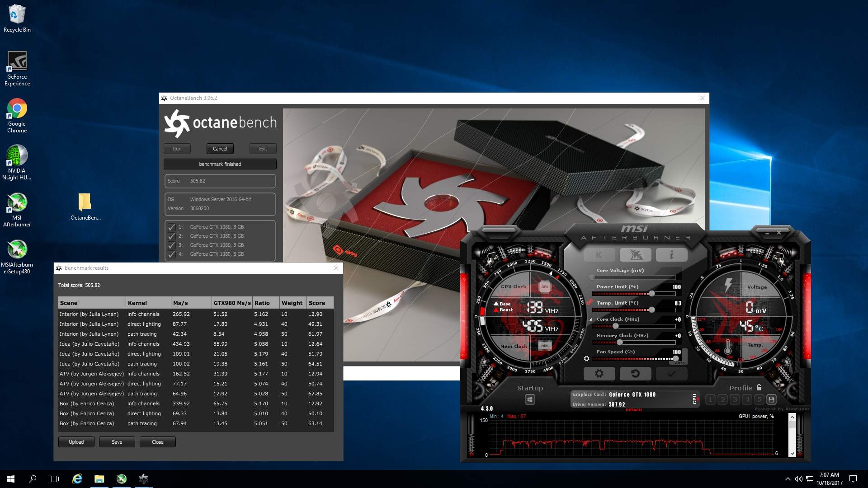The image size is (868, 488).
Task: Upload the benchmark results
Action: click(x=76, y=442)
